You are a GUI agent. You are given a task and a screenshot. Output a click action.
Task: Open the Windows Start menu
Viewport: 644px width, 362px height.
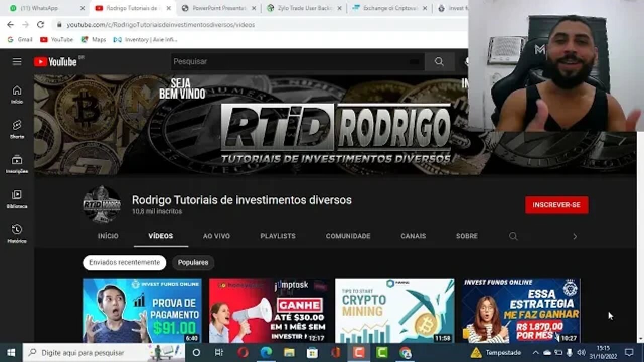pyautogui.click(x=11, y=352)
